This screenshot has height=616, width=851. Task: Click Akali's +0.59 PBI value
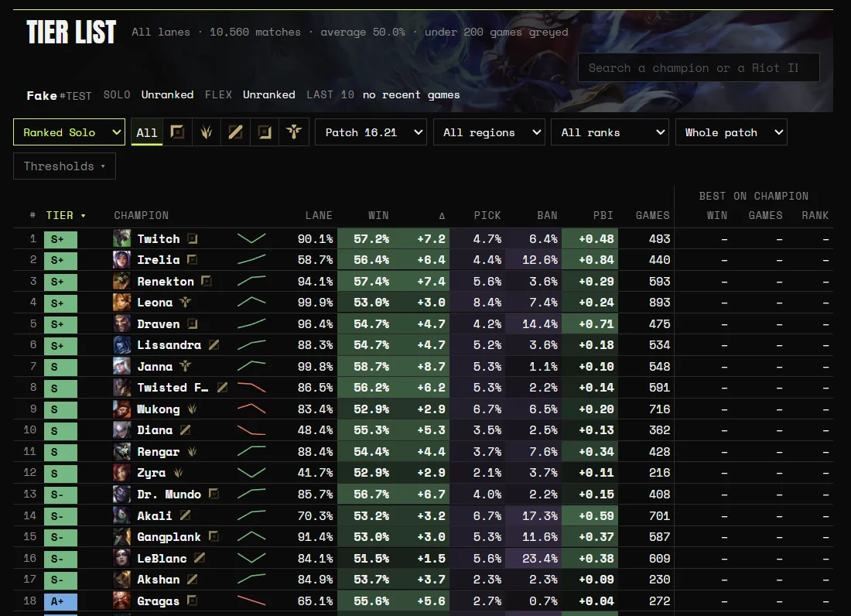pos(596,515)
